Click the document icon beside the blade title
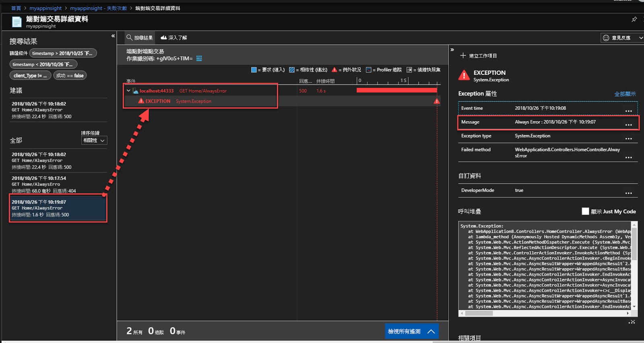The image size is (644, 343). 17,22
